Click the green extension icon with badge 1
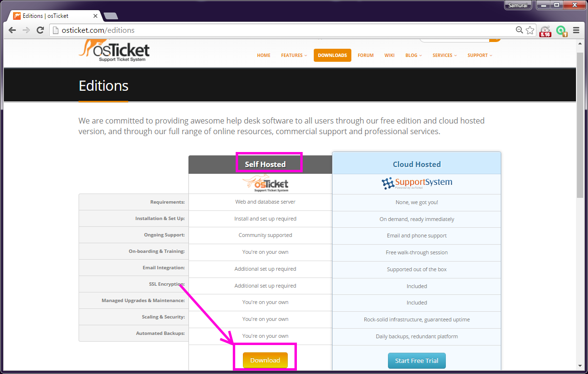Image resolution: width=588 pixels, height=374 pixels. (x=561, y=30)
